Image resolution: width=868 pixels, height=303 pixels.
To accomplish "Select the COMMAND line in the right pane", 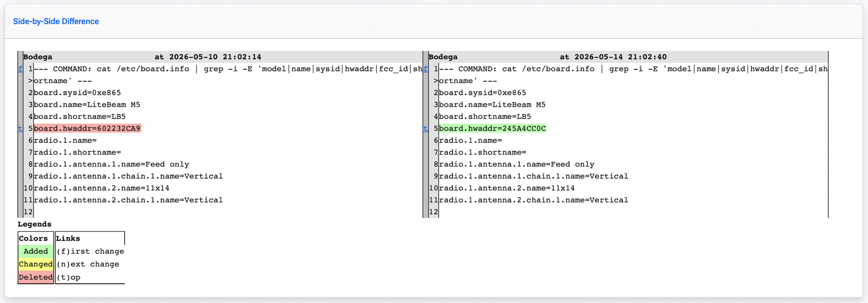I will 633,69.
